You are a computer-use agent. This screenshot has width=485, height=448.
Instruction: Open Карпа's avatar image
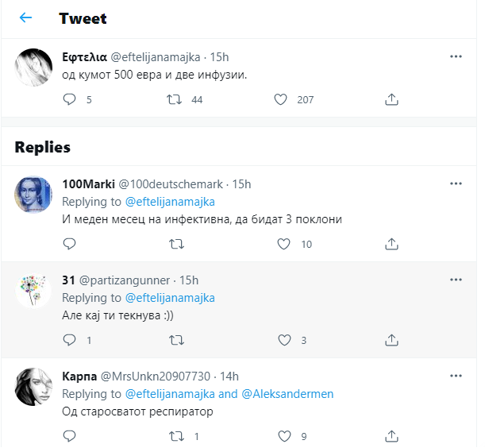[34, 386]
